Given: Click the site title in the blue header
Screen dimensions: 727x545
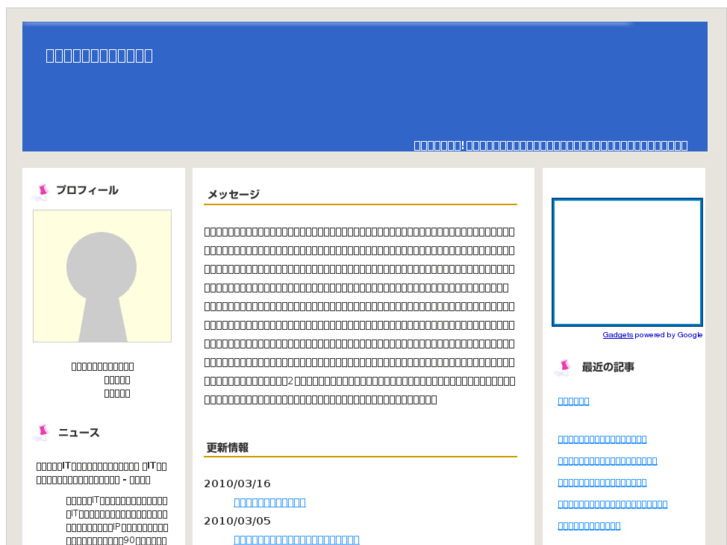Looking at the screenshot, I should 99,55.
